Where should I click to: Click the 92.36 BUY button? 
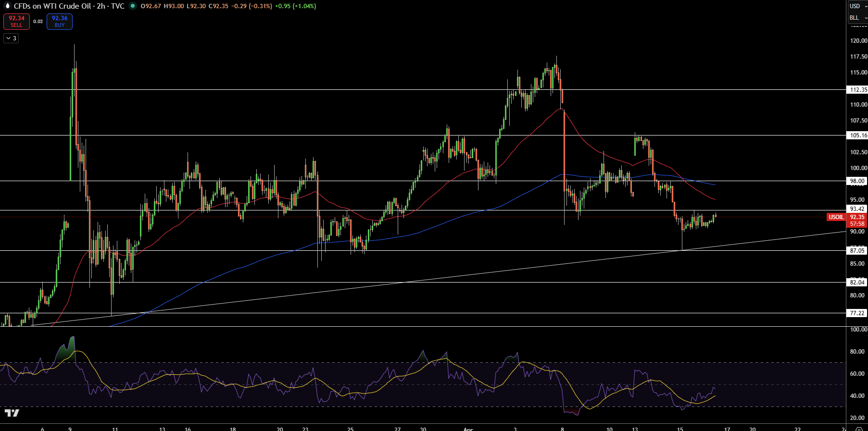60,22
